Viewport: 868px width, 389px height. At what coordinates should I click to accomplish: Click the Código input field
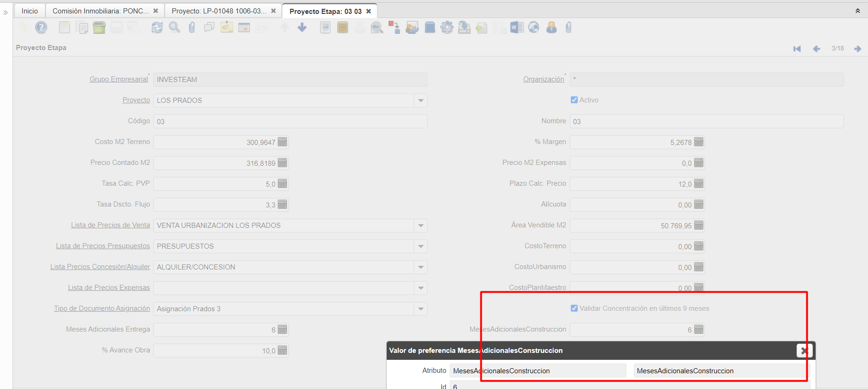tap(290, 121)
